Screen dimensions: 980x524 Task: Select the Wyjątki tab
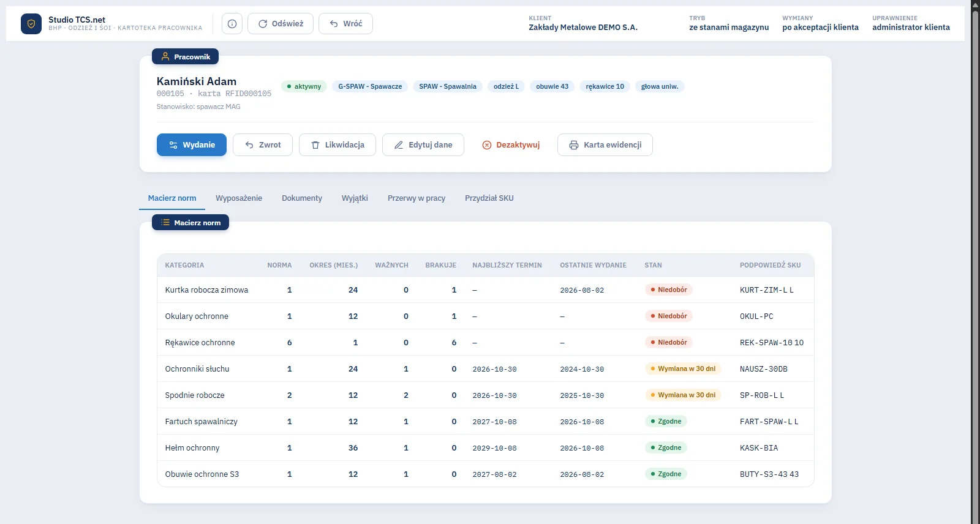(x=355, y=198)
